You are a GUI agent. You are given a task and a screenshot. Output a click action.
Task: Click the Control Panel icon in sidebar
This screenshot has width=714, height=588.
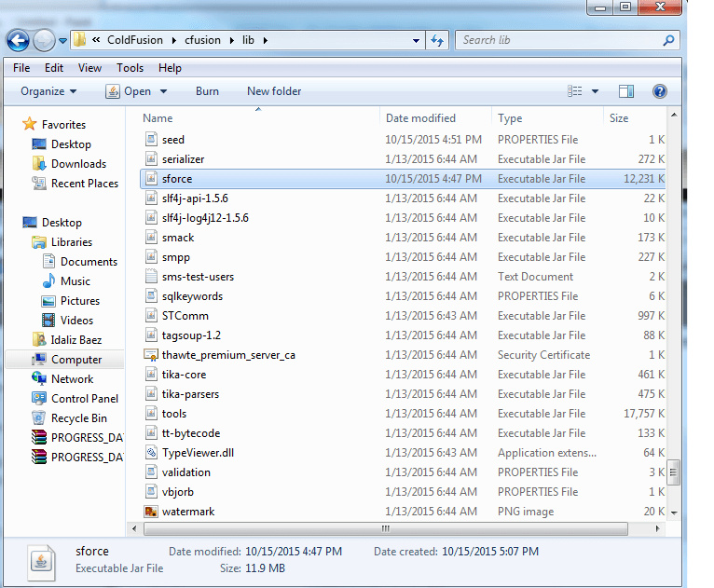point(38,399)
